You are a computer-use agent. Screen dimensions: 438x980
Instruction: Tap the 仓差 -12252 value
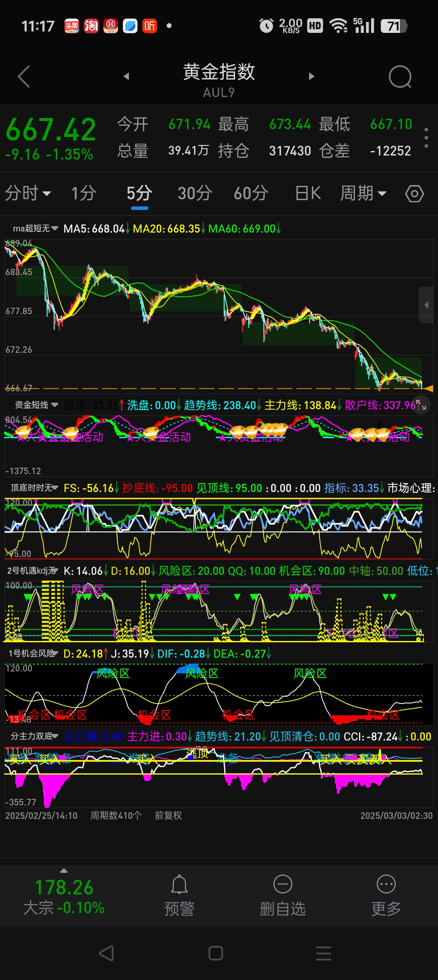391,151
